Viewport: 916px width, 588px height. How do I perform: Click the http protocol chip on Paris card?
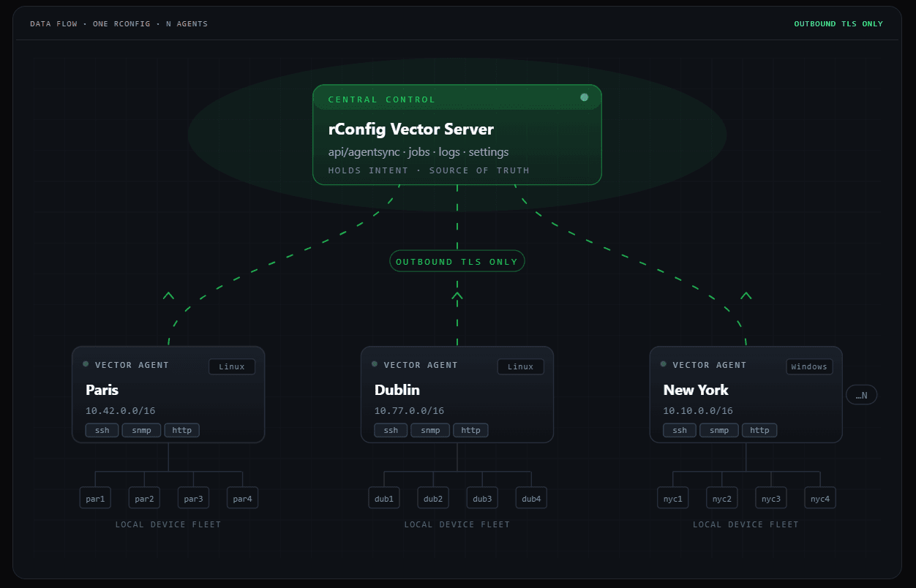(x=181, y=430)
